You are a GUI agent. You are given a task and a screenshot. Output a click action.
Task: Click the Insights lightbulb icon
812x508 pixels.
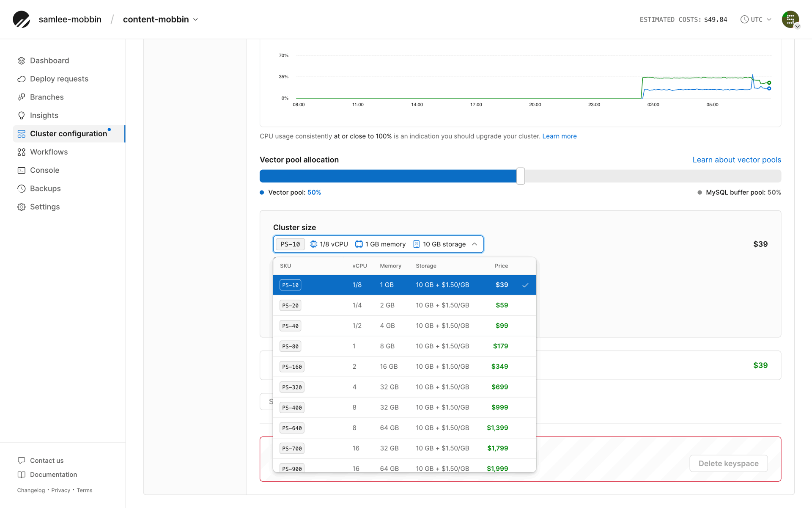(x=22, y=115)
